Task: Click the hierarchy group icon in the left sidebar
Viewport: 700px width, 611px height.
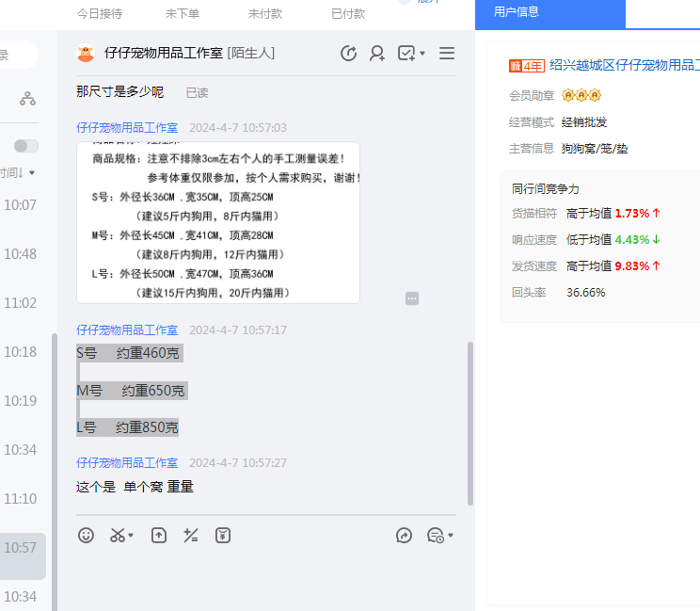Action: (27, 98)
